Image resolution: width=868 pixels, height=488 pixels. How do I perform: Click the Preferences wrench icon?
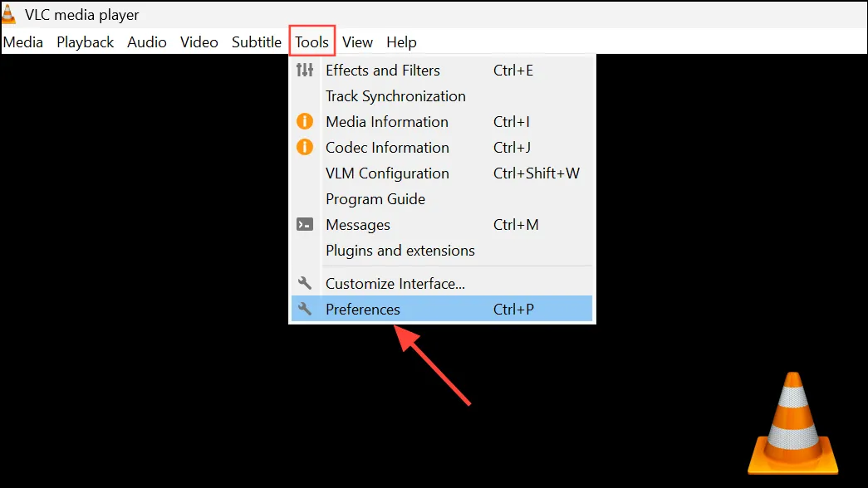pos(305,309)
